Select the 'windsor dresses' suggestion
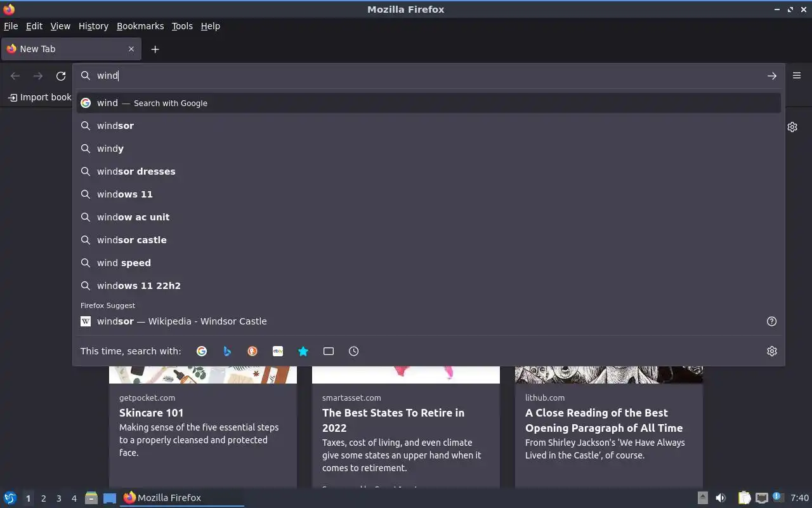Image resolution: width=812 pixels, height=508 pixels. point(429,171)
